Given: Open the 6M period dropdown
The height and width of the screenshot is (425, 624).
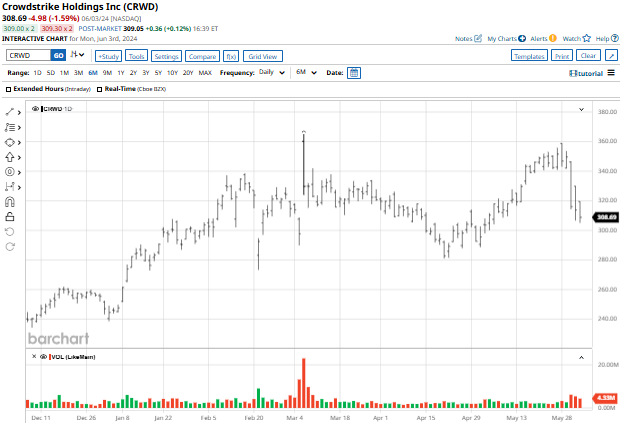Looking at the screenshot, I should pyautogui.click(x=306, y=72).
